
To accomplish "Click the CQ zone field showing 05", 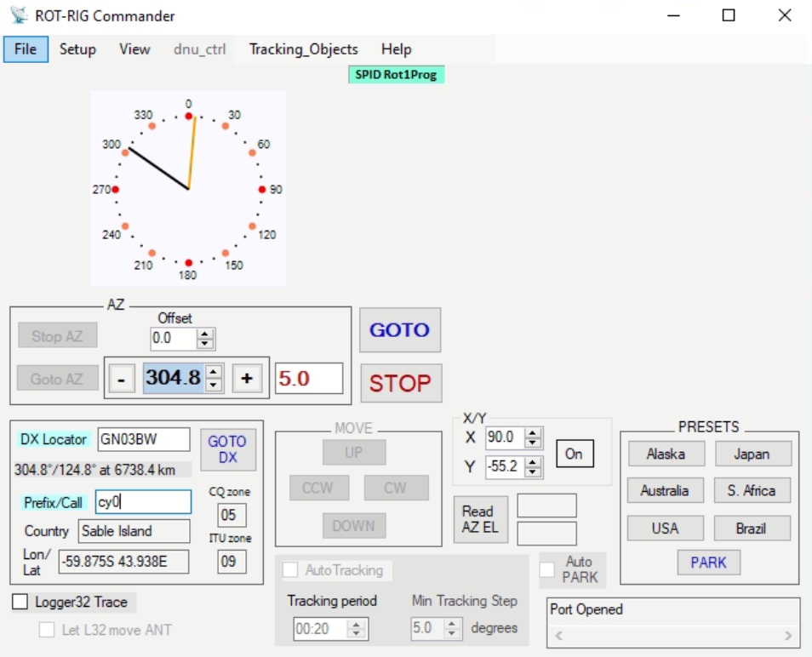I will click(232, 515).
